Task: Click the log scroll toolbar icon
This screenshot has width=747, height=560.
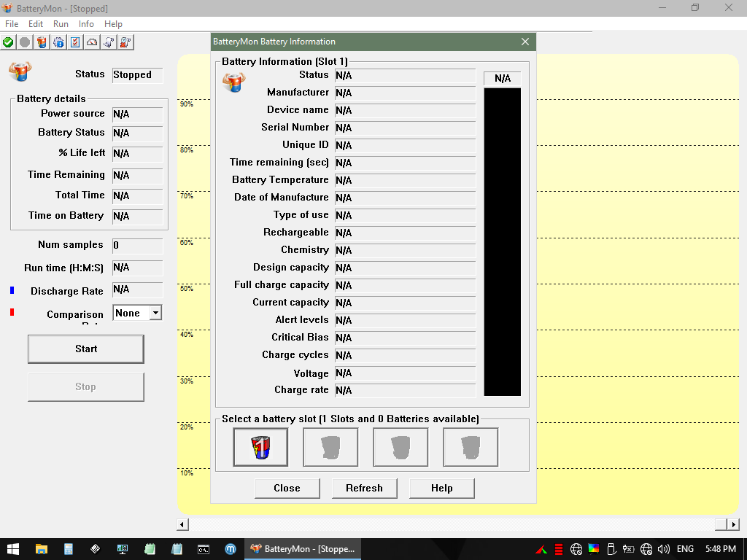Action: click(x=109, y=42)
